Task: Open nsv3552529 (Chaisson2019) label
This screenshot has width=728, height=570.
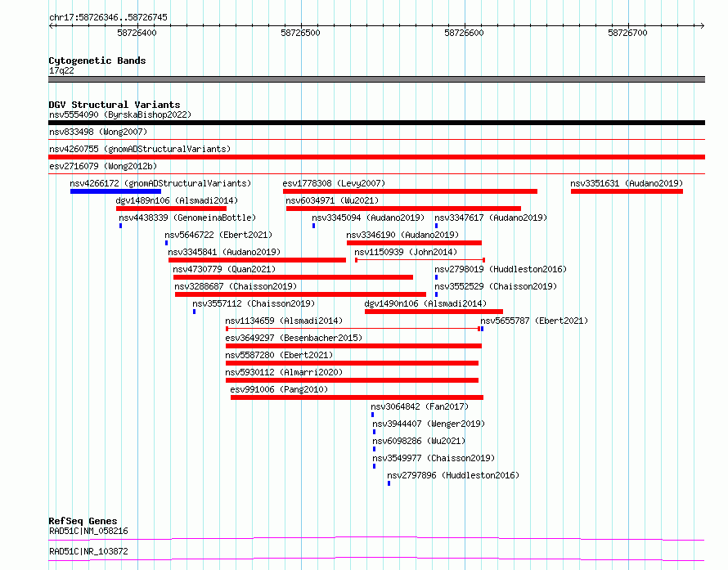Action: pyautogui.click(x=496, y=286)
